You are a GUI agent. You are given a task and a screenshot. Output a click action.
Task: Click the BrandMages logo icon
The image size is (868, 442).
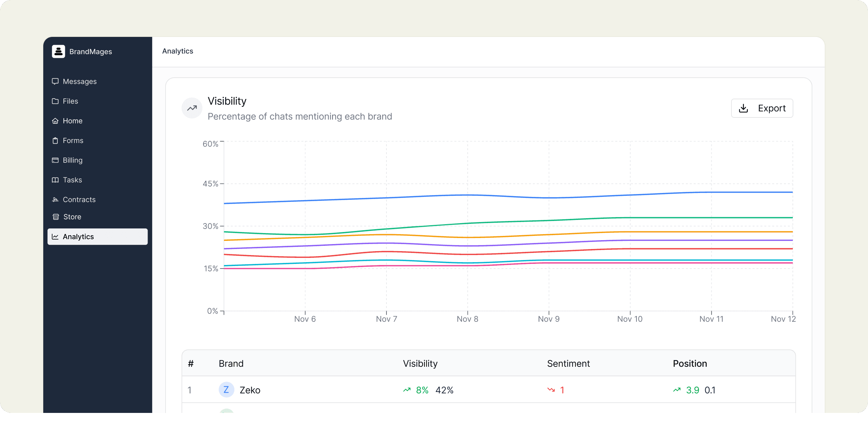point(59,51)
